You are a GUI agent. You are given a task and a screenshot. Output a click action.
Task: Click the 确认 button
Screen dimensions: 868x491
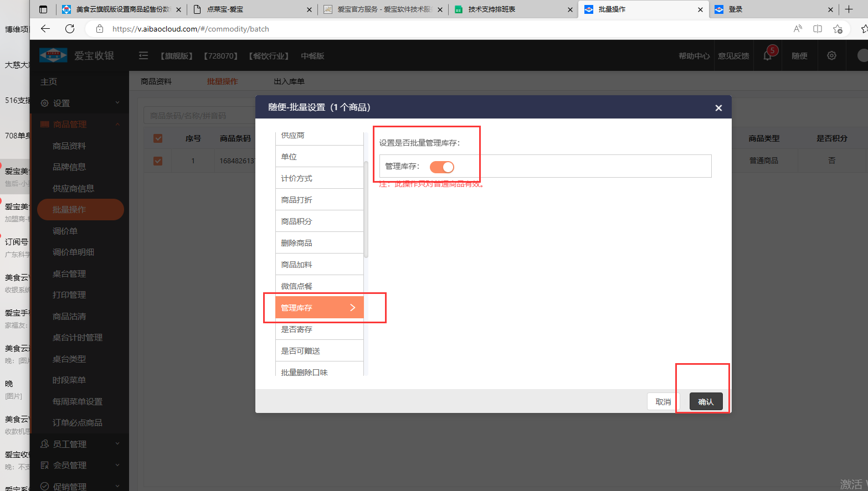pos(706,402)
